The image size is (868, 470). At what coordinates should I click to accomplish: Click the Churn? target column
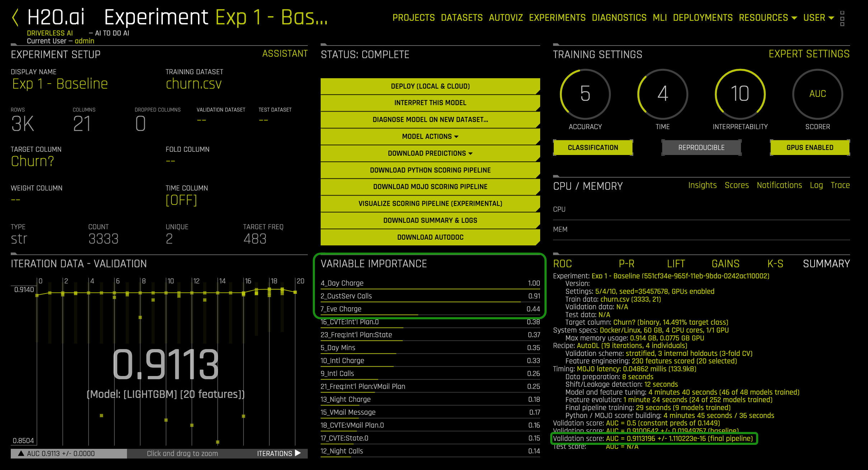(33, 161)
